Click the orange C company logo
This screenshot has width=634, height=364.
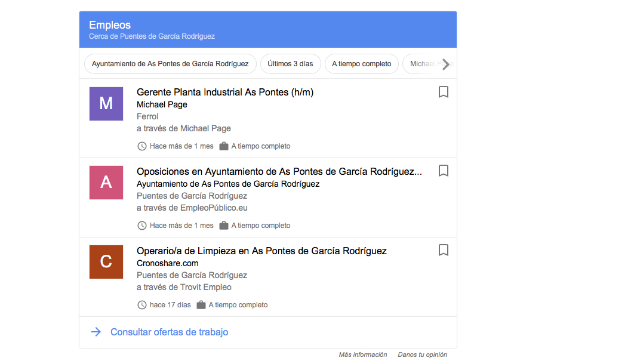pos(106,262)
